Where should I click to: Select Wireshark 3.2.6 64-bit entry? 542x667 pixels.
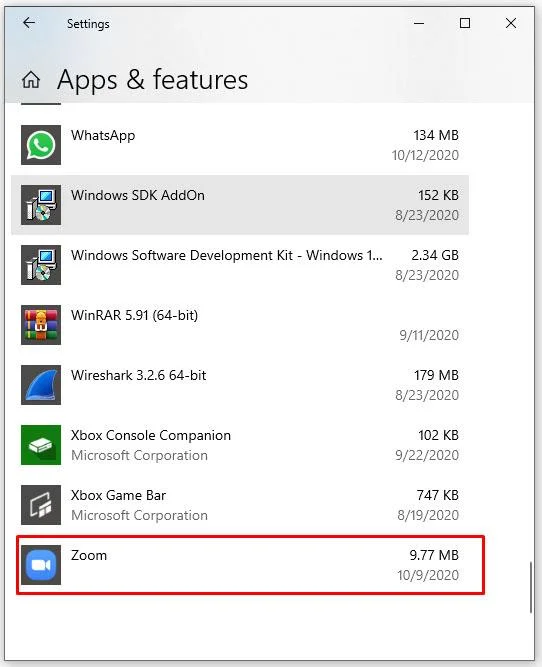point(240,385)
